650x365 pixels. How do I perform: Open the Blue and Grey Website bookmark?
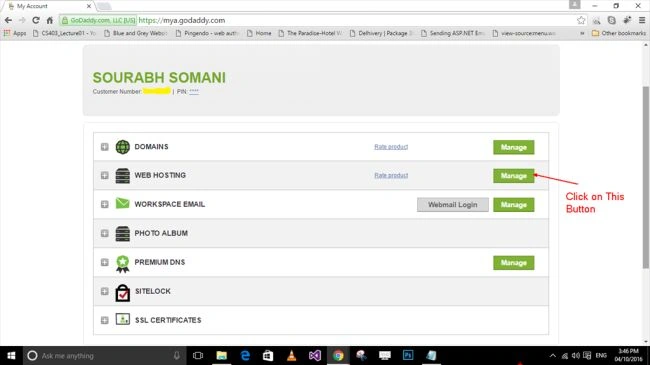pyautogui.click(x=136, y=33)
